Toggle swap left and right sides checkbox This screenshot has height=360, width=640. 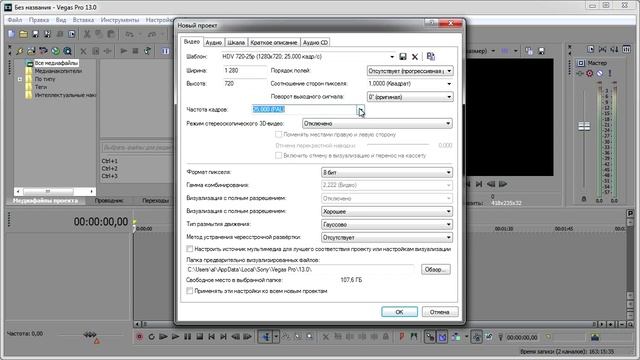click(278, 134)
